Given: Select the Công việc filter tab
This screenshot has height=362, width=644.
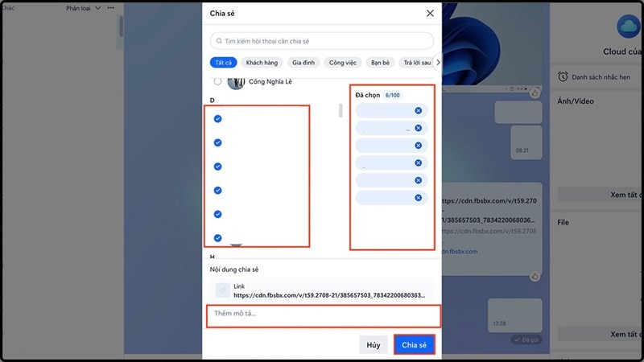Looking at the screenshot, I should (343, 62).
